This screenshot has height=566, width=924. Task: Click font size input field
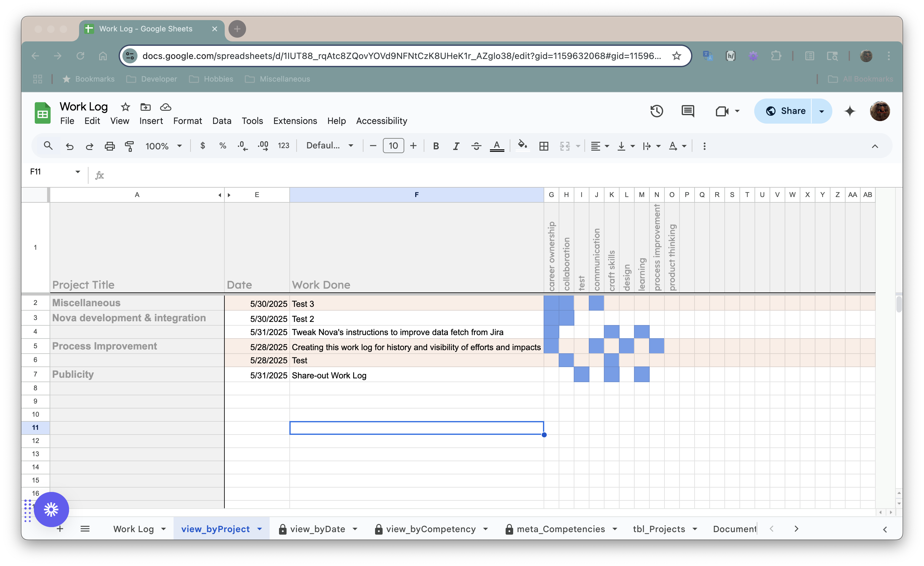coord(393,146)
